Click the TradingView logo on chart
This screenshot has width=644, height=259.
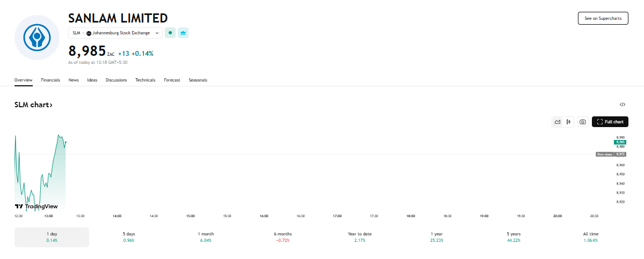pyautogui.click(x=36, y=206)
